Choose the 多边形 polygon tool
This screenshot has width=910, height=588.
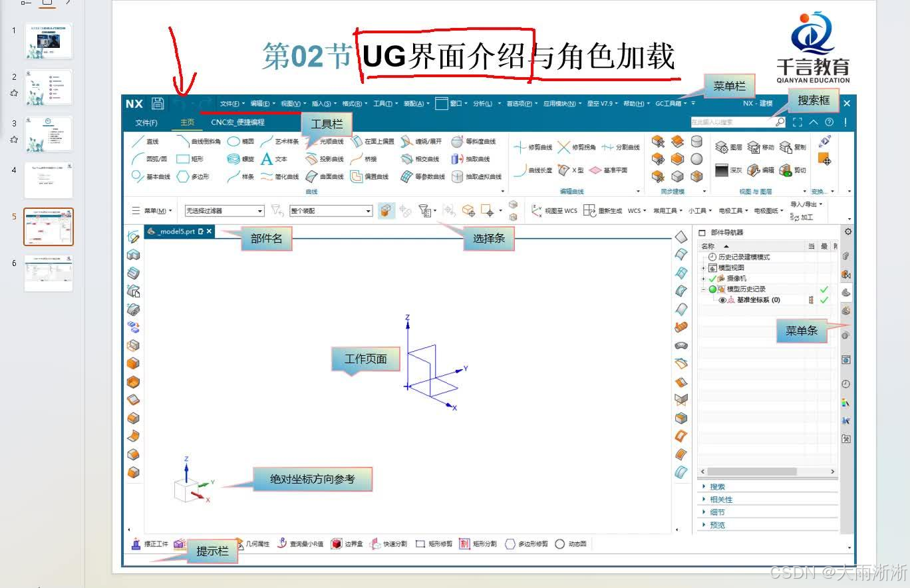point(193,176)
